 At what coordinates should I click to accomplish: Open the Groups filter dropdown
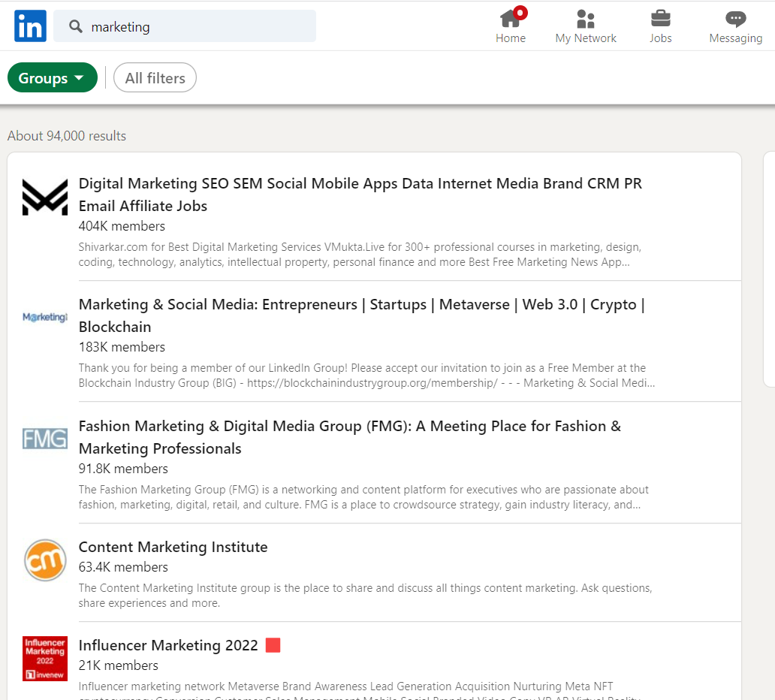point(52,77)
